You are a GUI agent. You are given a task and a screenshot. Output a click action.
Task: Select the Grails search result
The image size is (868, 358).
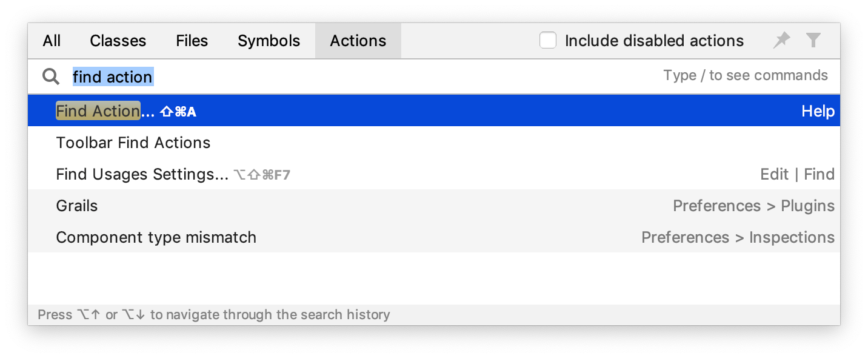click(x=76, y=206)
